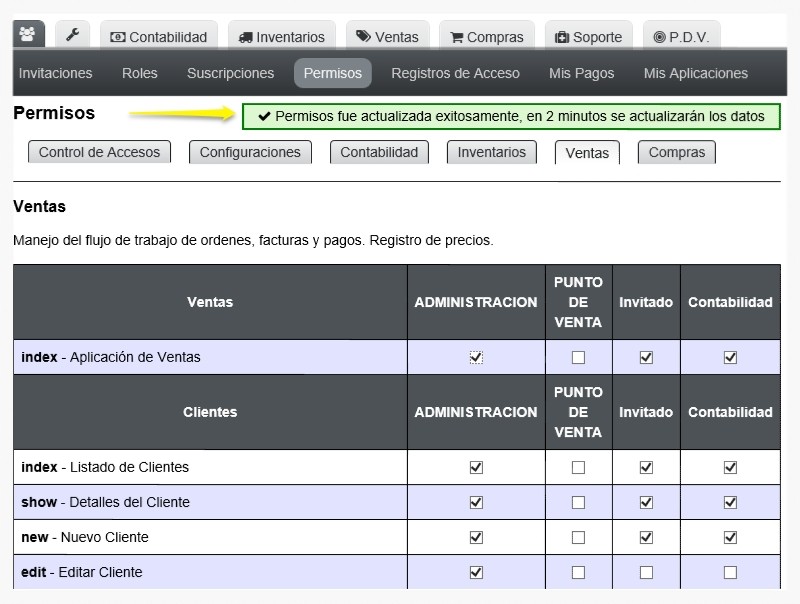Open the users group icon tab
The image size is (800, 604).
(29, 35)
